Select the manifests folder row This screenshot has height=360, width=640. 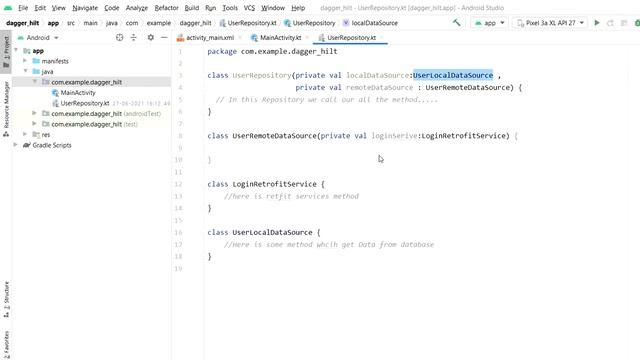tap(91, 61)
